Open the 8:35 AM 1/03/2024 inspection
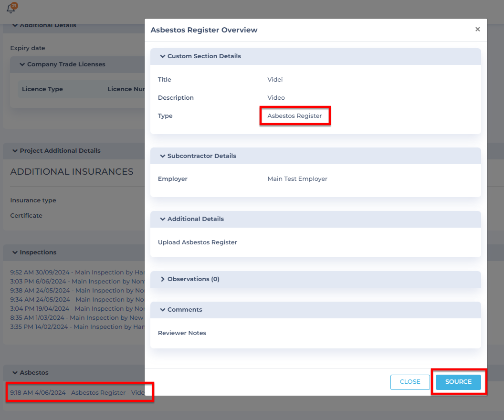Image resolution: width=504 pixels, height=420 pixels. [76, 318]
